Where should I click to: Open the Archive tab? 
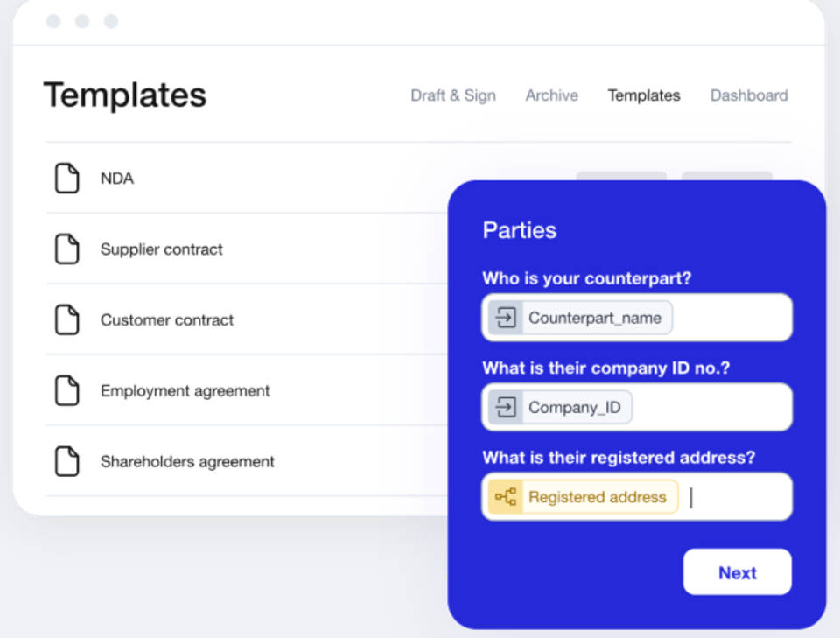click(x=551, y=95)
